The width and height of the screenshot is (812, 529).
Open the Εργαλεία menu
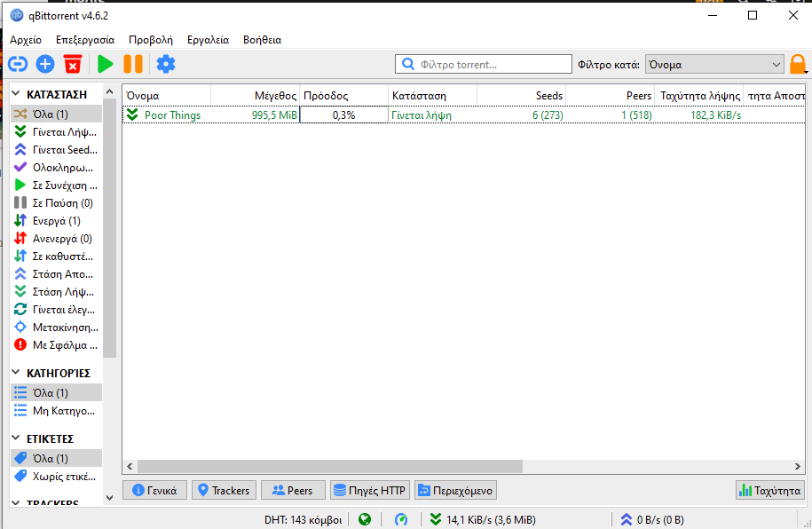pos(208,40)
